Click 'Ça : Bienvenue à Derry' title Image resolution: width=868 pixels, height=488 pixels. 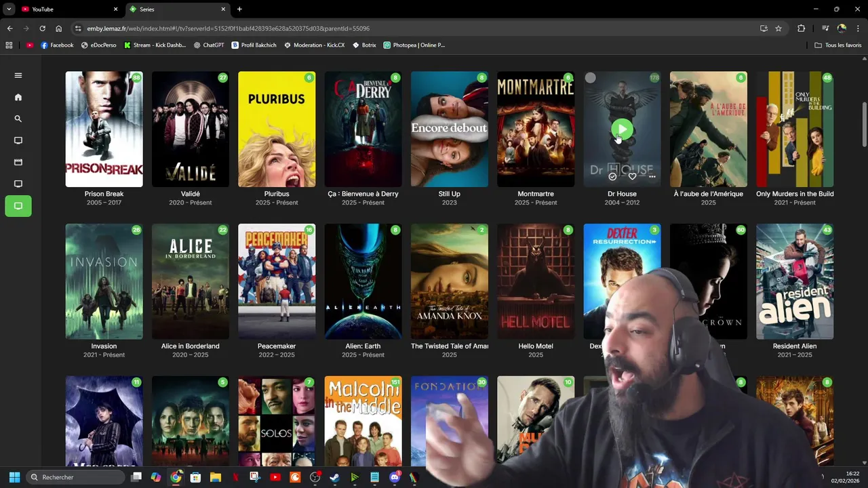tap(363, 194)
